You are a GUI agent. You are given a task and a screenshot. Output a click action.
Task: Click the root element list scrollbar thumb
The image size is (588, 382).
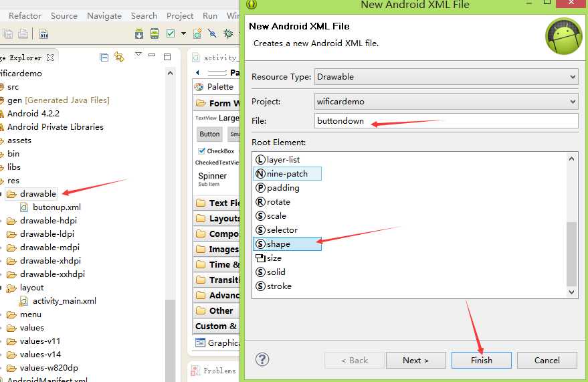click(571, 254)
